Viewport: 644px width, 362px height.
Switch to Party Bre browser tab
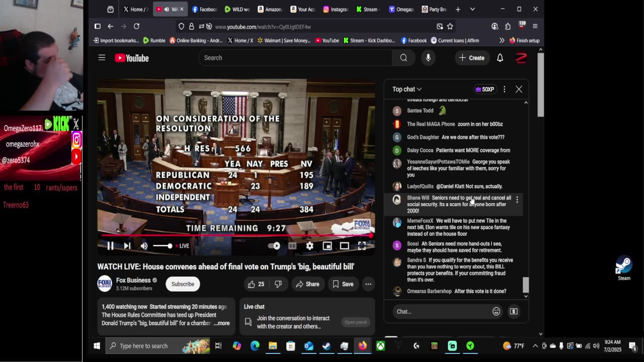pos(434,9)
